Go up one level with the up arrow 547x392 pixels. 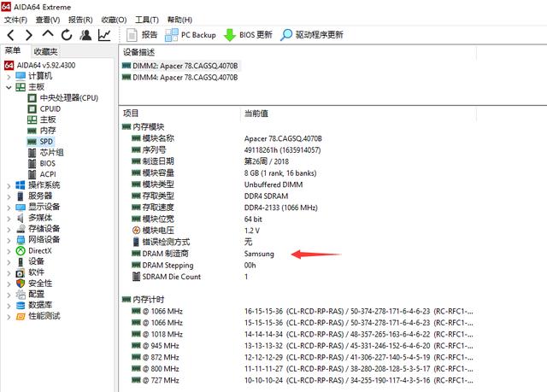pyautogui.click(x=48, y=34)
